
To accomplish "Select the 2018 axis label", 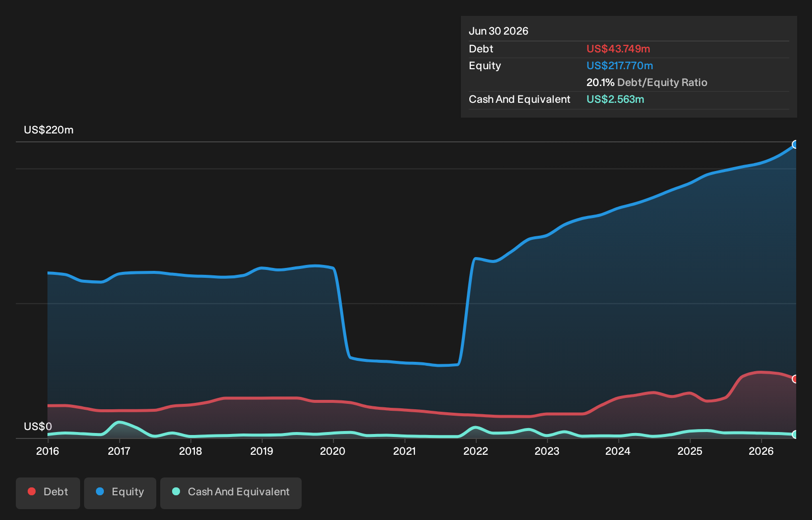I will point(190,451).
